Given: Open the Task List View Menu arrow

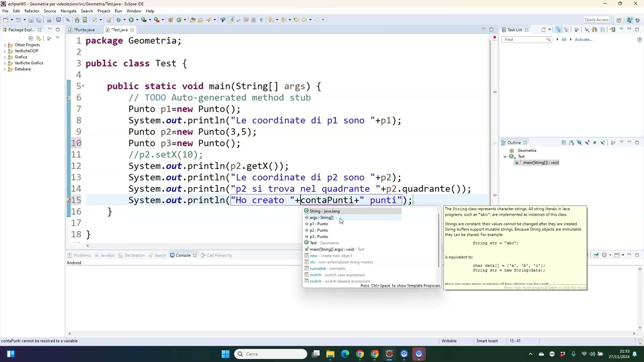Looking at the screenshot, I should [621, 29].
